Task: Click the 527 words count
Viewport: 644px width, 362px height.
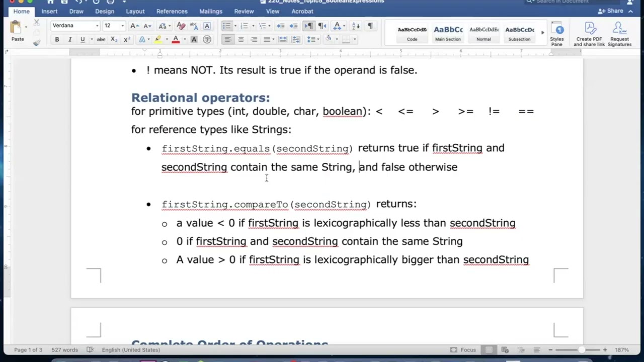Action: coord(64,350)
